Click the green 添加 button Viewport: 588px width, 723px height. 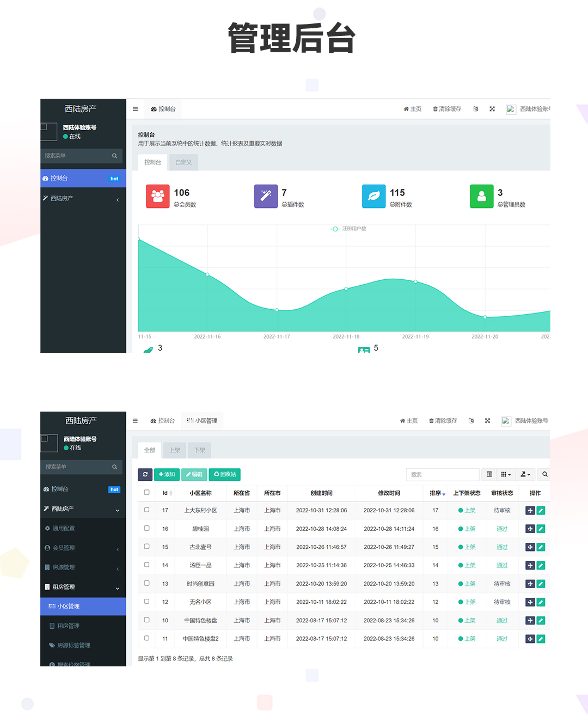click(167, 474)
